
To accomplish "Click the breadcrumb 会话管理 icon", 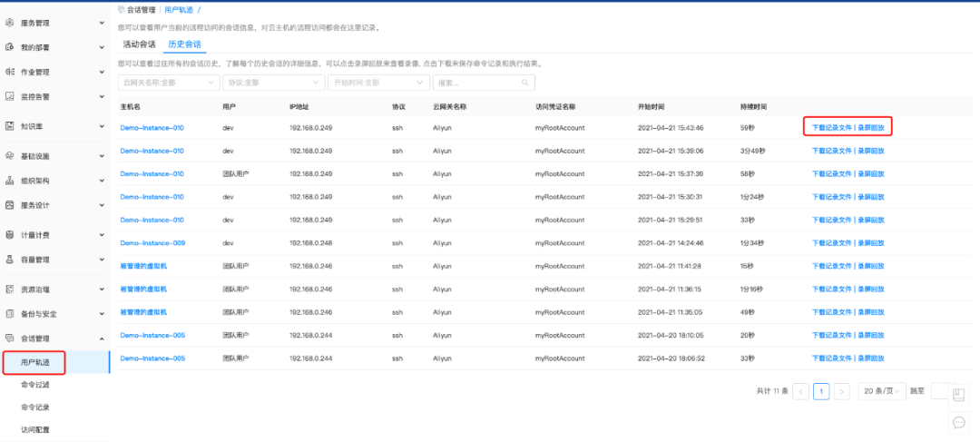I will [x=122, y=10].
